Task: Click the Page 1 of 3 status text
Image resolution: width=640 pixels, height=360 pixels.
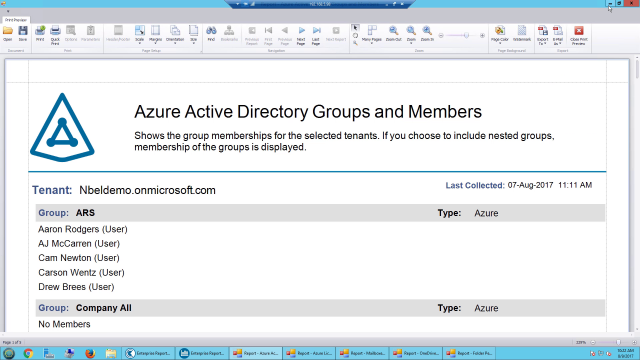Action: (12, 342)
